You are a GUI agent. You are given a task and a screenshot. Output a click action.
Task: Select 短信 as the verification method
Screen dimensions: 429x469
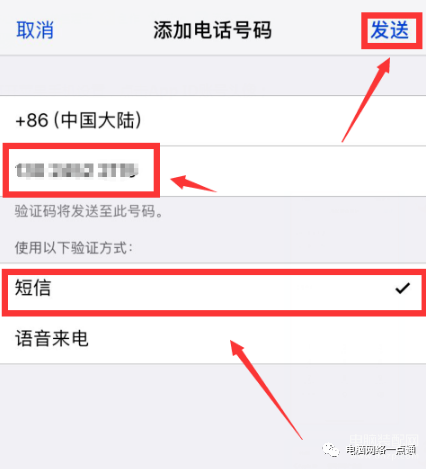point(213,288)
